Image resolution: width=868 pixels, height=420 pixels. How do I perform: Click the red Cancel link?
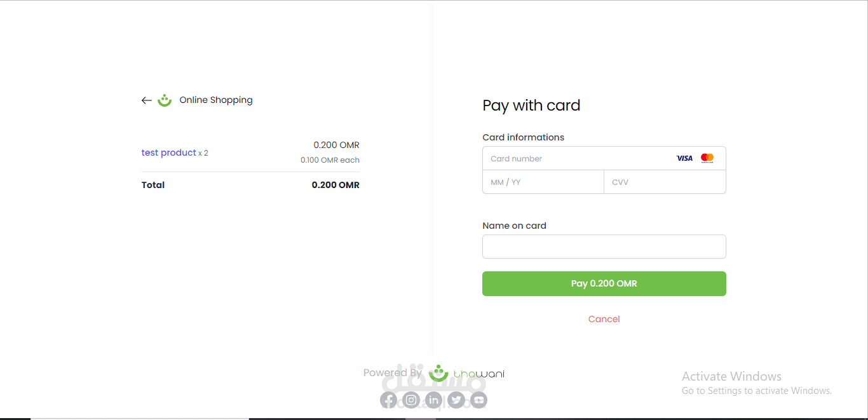[604, 319]
